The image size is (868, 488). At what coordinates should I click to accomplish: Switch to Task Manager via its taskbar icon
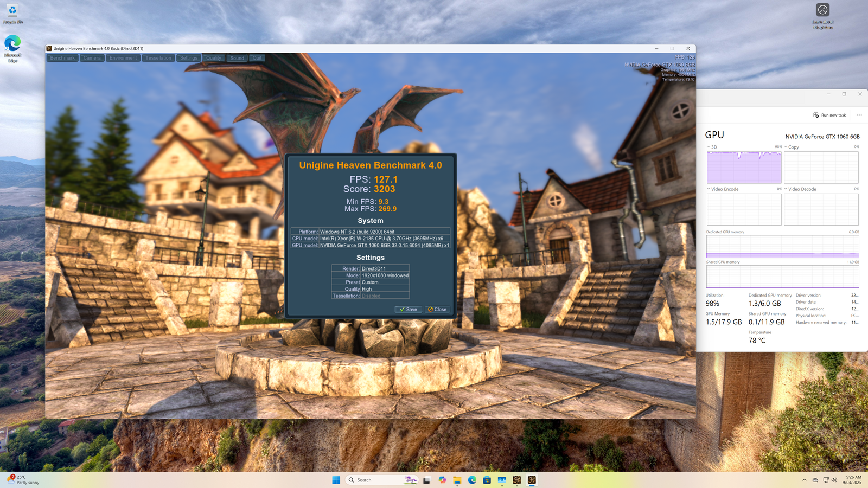(502, 480)
